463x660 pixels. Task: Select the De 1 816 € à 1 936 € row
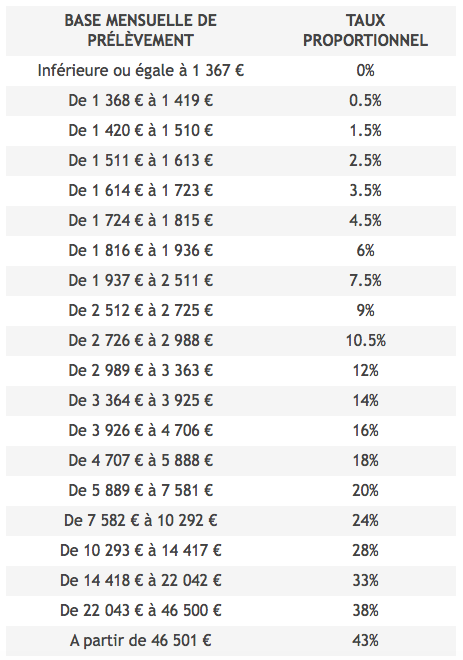tap(231, 250)
